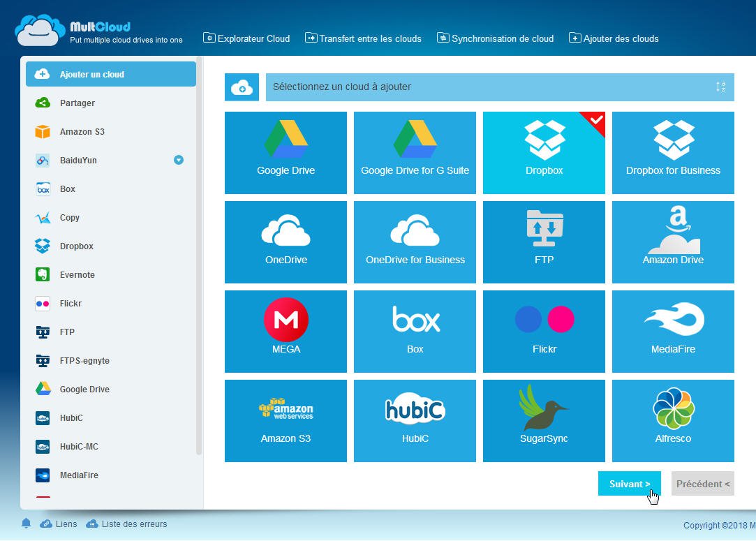Open Transfert entre les clouds tab

363,38
